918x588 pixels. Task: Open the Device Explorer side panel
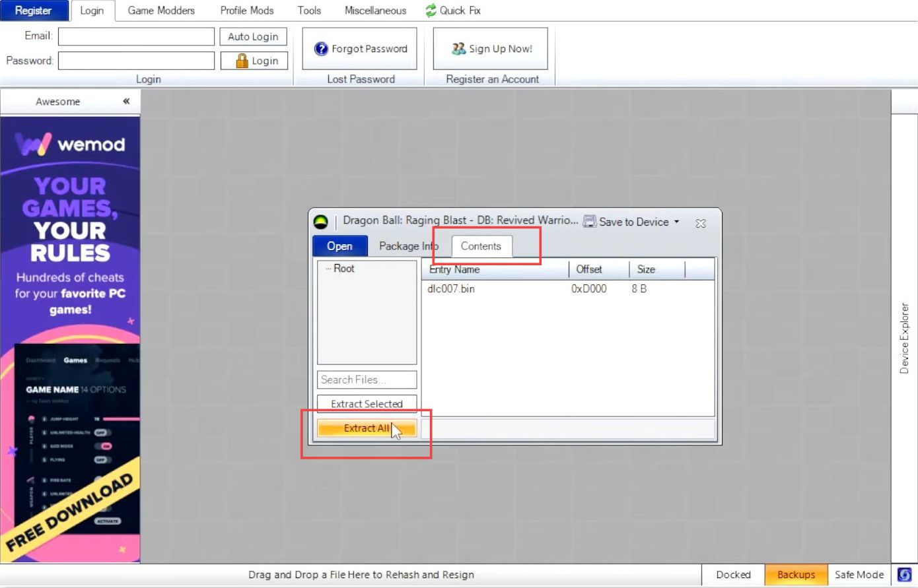904,339
